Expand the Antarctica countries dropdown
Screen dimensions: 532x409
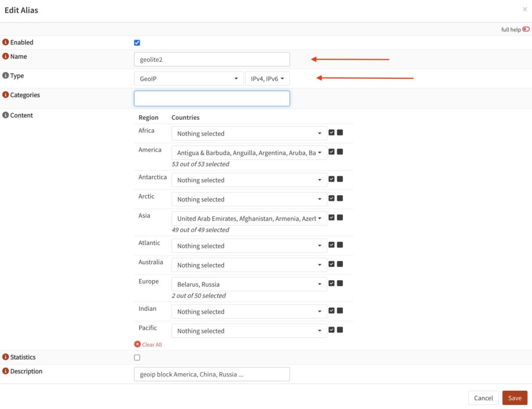pos(249,180)
